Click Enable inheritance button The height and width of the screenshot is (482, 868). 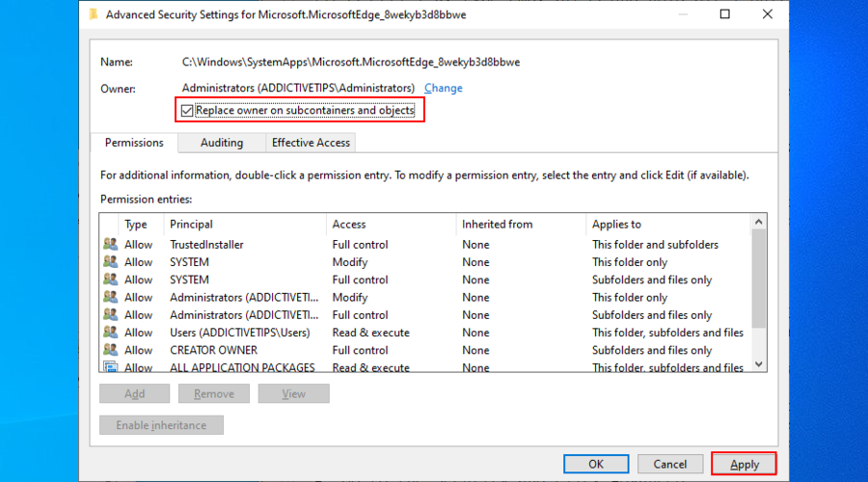(x=161, y=425)
